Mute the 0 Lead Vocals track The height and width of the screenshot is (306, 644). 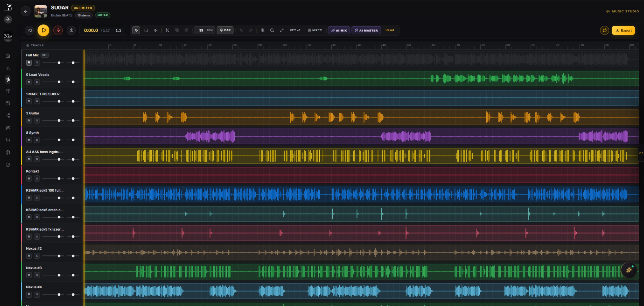(x=29, y=82)
